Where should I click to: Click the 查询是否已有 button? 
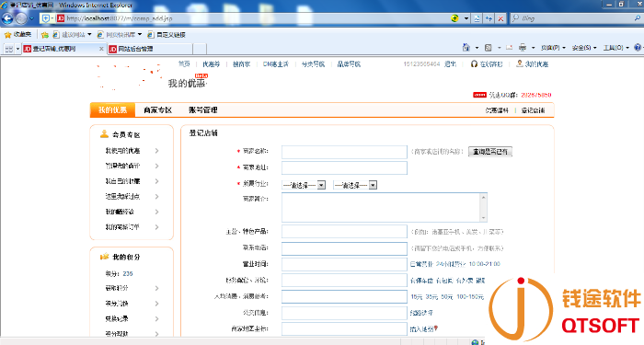(x=490, y=152)
